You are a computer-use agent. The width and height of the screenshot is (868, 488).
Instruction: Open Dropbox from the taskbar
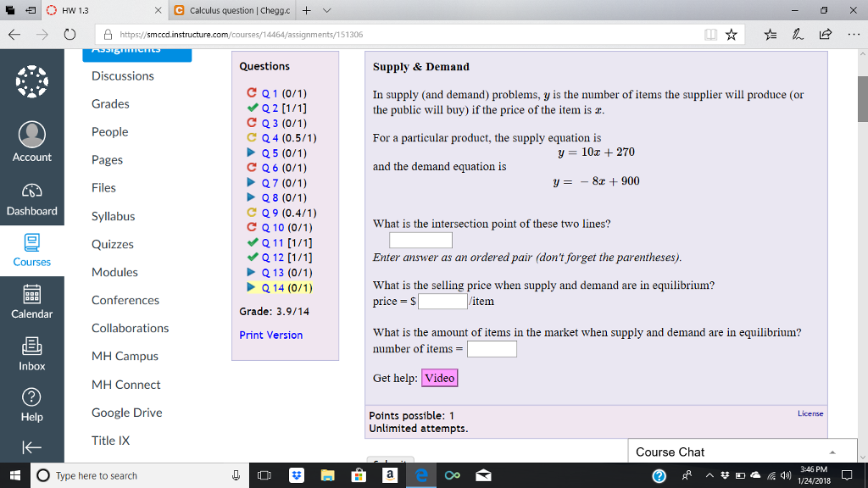pos(296,475)
